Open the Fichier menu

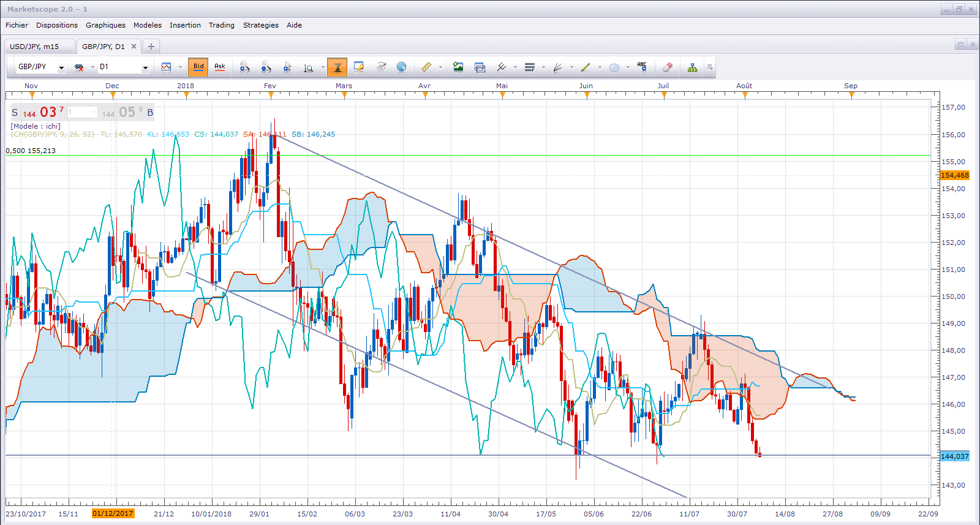coord(17,25)
